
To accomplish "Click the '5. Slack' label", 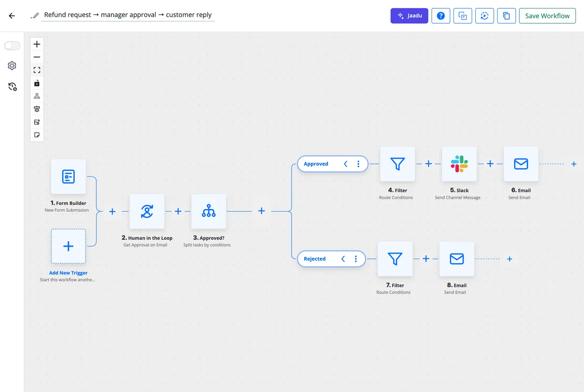I will [x=459, y=190].
